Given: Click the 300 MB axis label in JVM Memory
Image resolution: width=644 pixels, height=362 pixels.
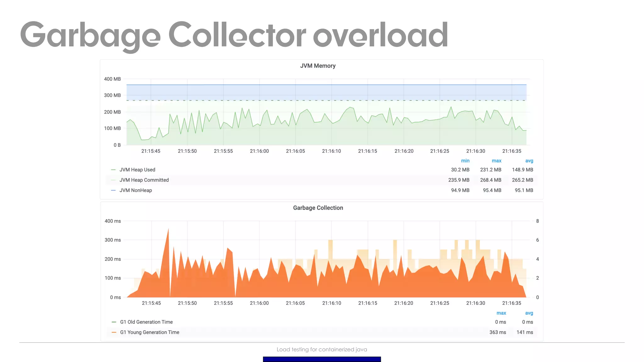Looking at the screenshot, I should [112, 95].
